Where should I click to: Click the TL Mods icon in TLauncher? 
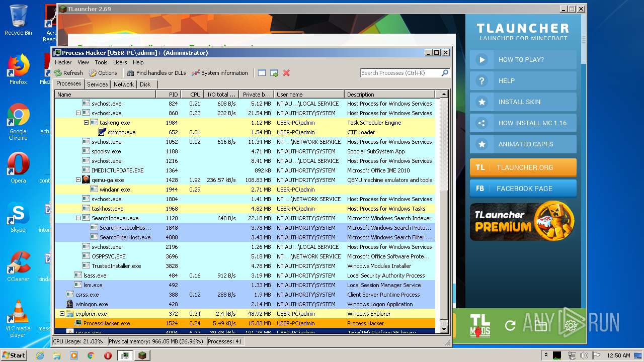(x=480, y=325)
